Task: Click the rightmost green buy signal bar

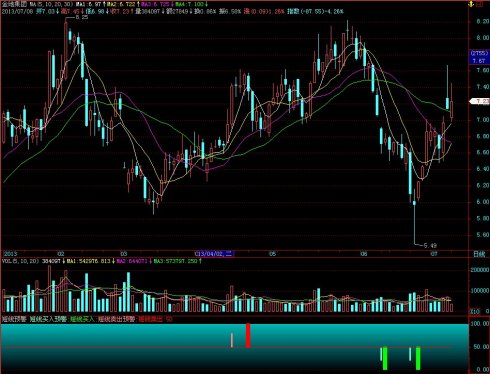Action: coord(418,358)
